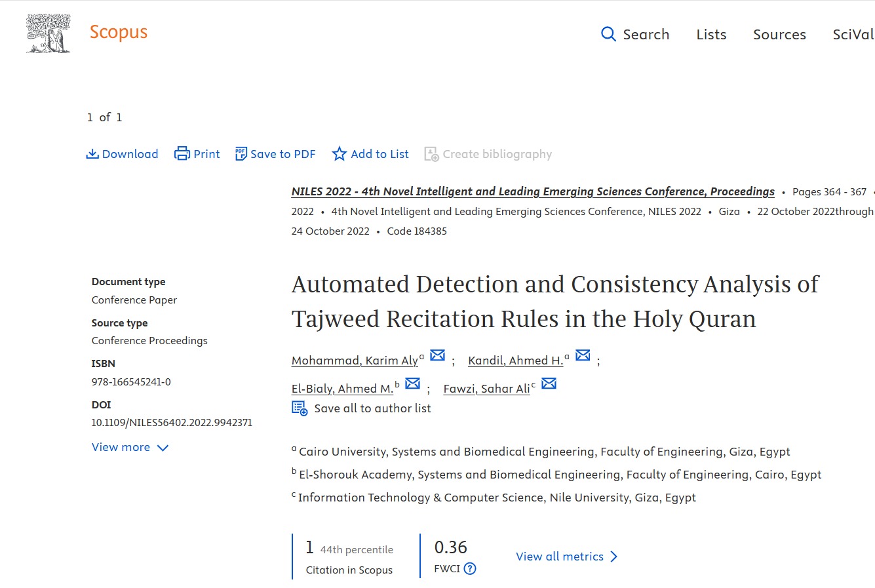Open View all metrics chevron
This screenshot has width=875, height=588.
pyautogui.click(x=614, y=557)
